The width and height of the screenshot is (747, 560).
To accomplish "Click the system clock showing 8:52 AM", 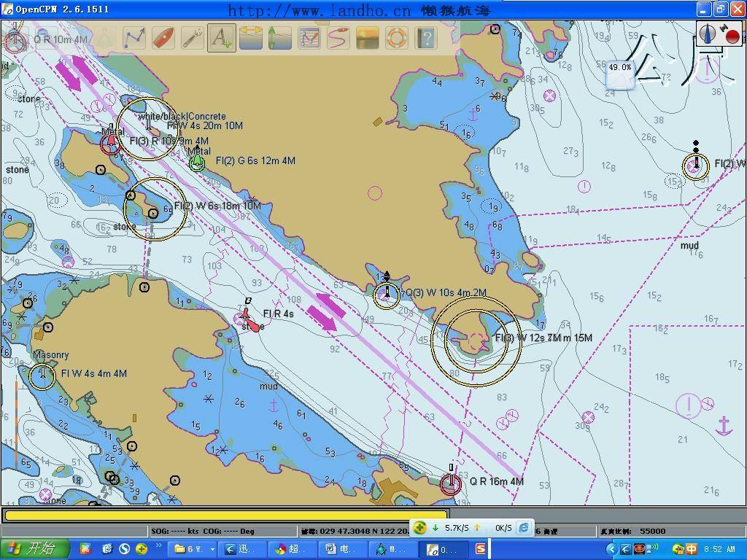I will point(719,549).
